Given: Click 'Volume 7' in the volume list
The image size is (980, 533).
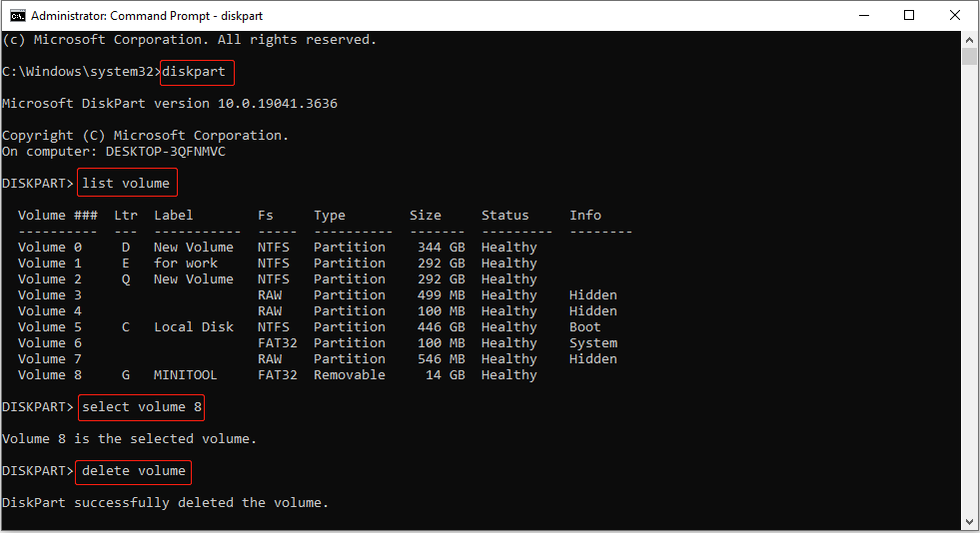Looking at the screenshot, I should tap(50, 359).
